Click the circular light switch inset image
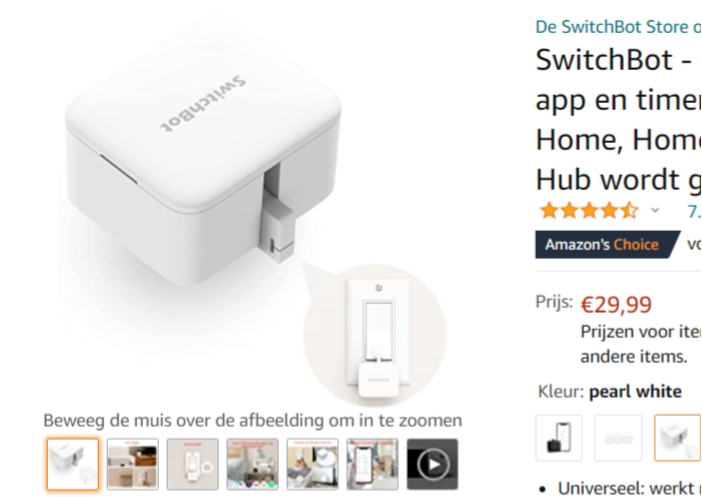The width and height of the screenshot is (702, 497). click(x=375, y=335)
